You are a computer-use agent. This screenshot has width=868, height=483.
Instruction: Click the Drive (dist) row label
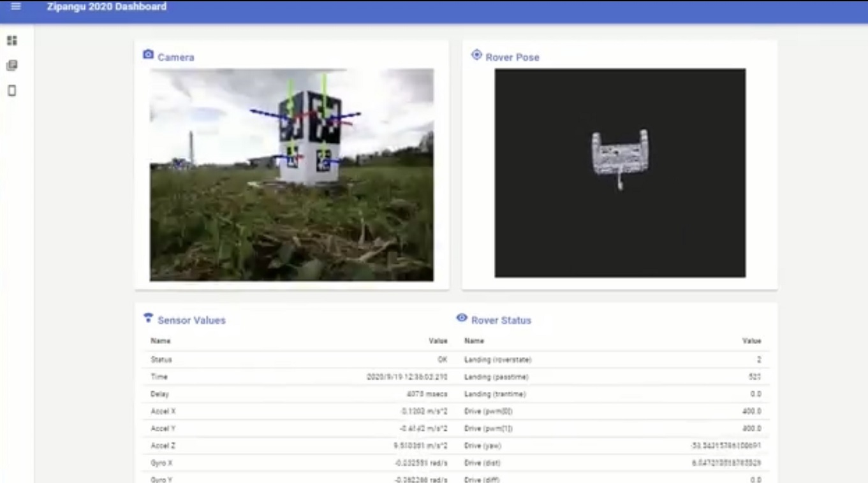coord(482,463)
